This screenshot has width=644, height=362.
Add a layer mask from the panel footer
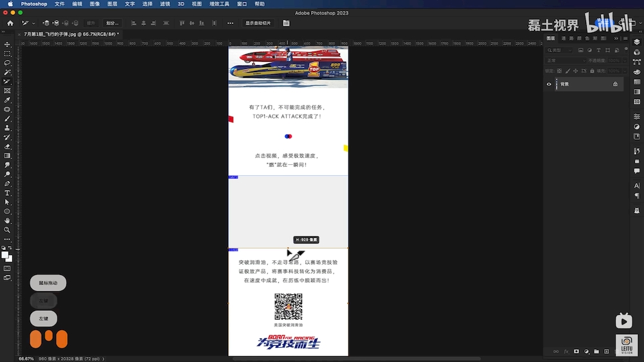(x=576, y=351)
